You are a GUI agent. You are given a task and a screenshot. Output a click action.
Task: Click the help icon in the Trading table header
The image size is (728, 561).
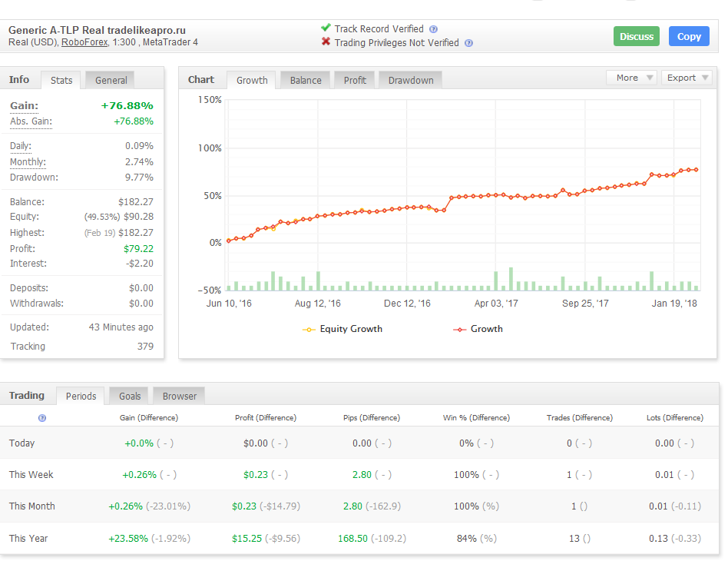click(42, 418)
